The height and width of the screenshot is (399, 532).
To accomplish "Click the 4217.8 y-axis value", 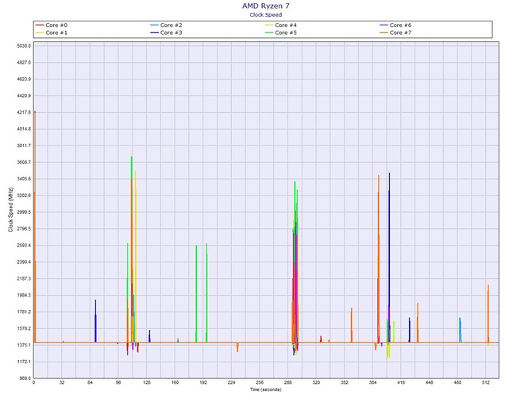I will (24, 112).
